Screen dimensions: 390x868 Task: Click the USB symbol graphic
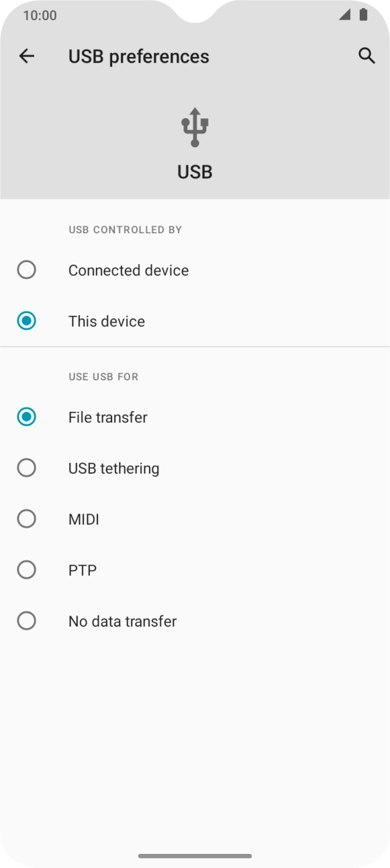194,126
